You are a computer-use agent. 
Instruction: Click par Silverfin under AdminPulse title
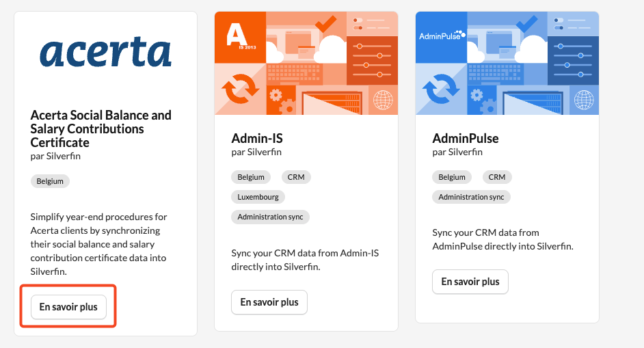click(457, 152)
